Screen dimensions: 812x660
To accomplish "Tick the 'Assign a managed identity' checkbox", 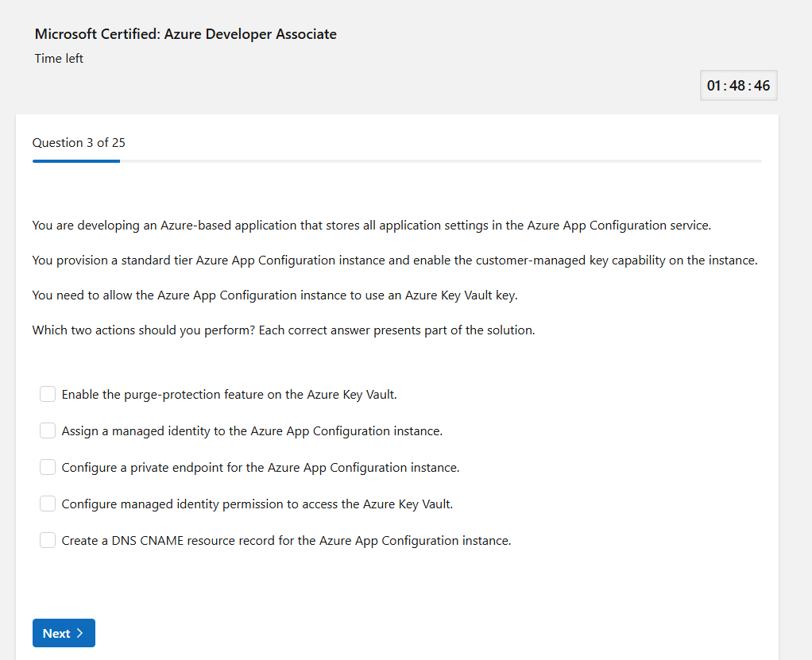I will point(48,430).
